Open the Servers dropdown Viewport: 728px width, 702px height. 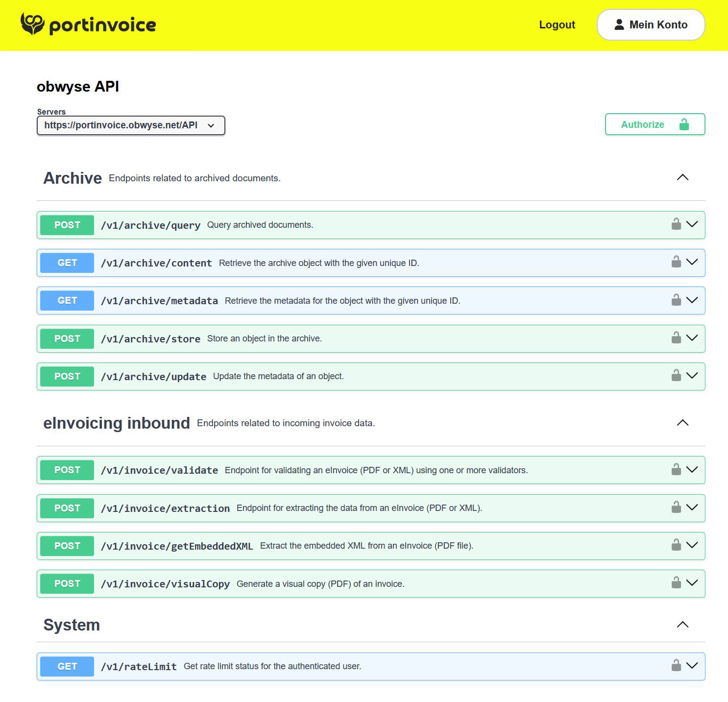[x=131, y=125]
